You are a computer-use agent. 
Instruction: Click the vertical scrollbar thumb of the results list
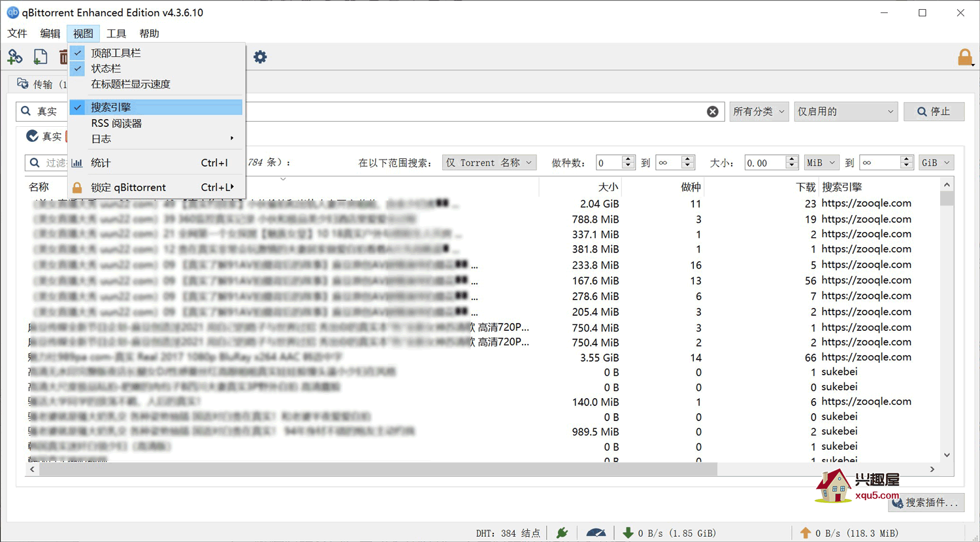click(947, 199)
